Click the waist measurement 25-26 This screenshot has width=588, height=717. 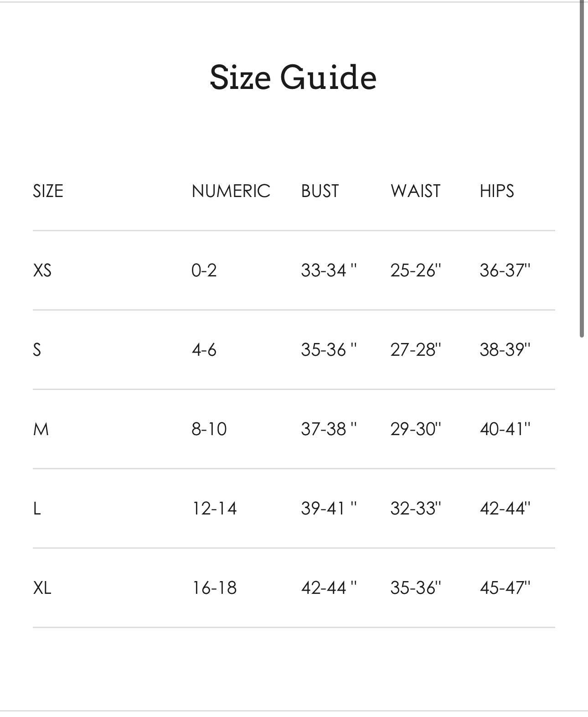[x=416, y=270]
